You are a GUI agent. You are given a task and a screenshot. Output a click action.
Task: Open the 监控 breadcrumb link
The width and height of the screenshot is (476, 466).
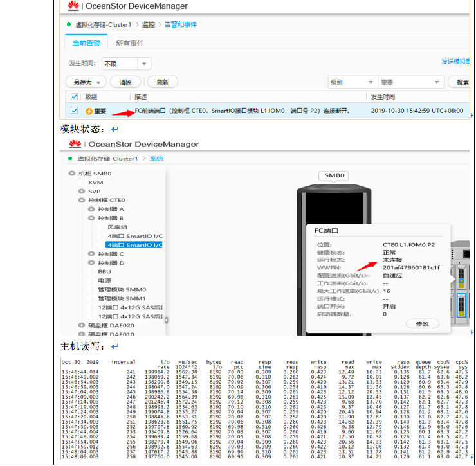149,24
